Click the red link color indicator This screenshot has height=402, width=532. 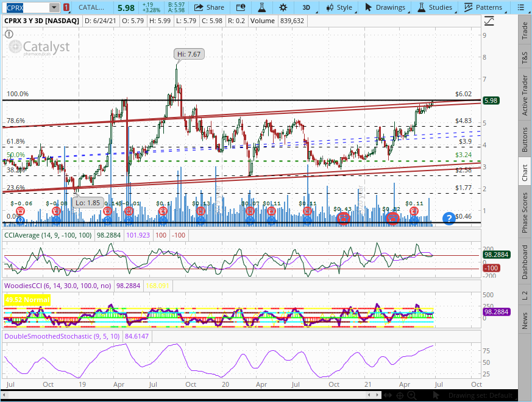[66, 7]
